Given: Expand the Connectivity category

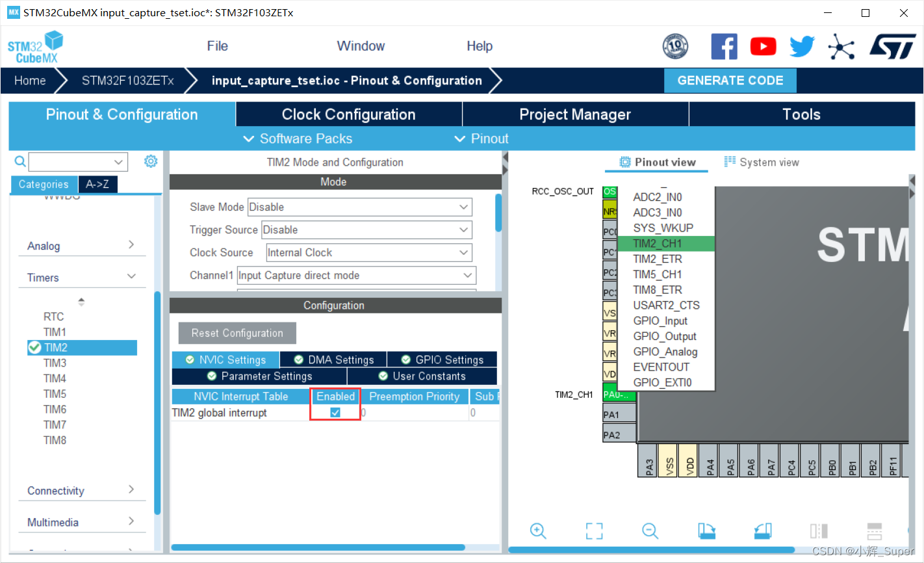Looking at the screenshot, I should pos(81,491).
